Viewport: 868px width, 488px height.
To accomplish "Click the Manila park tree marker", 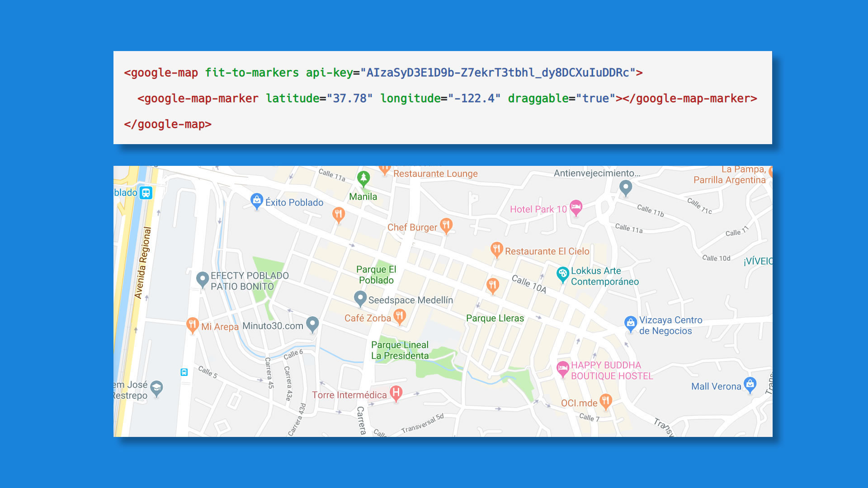I will (363, 178).
